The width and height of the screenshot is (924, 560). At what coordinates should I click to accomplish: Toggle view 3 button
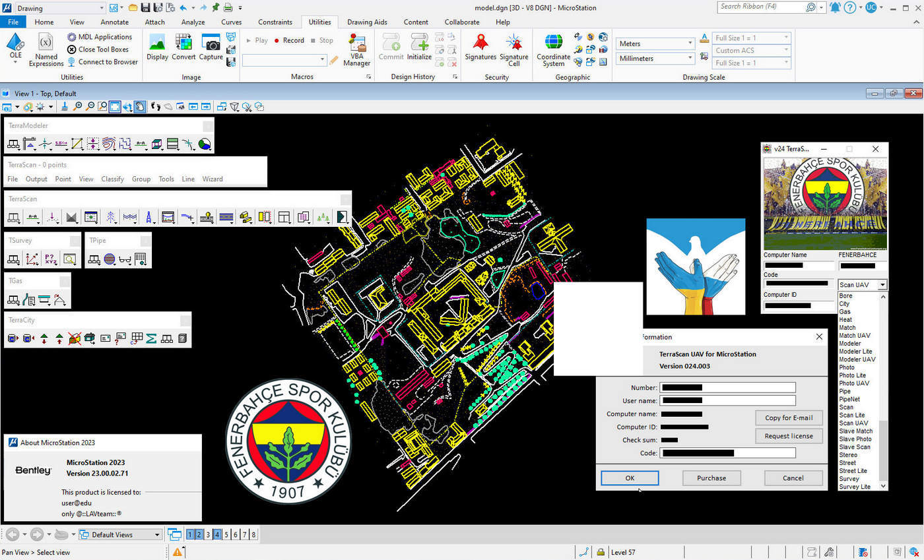[x=209, y=534]
